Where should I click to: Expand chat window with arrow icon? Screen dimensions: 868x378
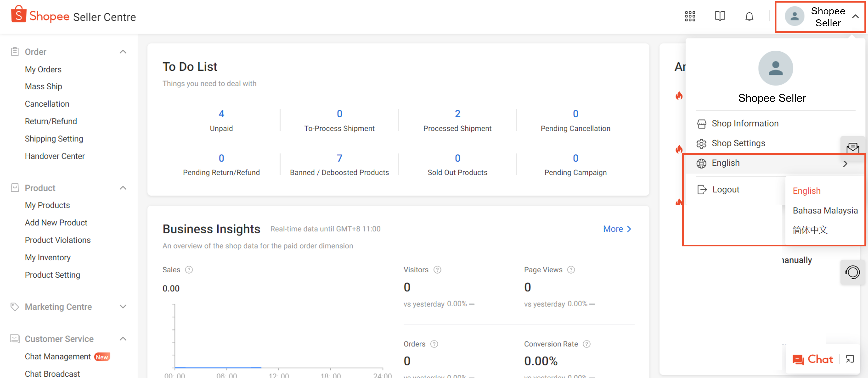coord(849,359)
